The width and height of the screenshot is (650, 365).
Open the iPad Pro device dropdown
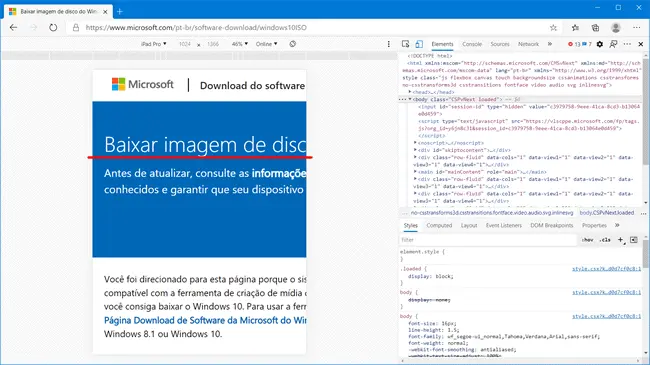tap(153, 44)
